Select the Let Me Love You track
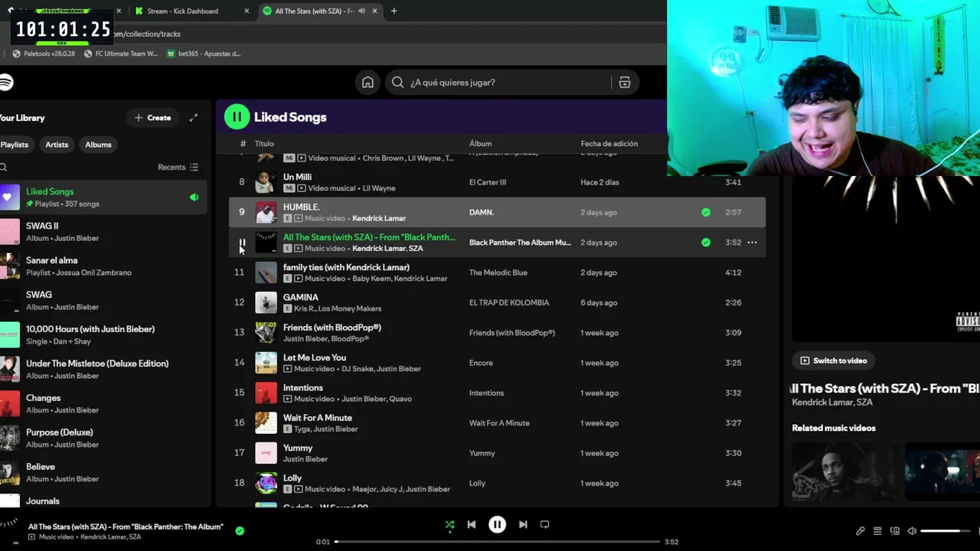Viewport: 980px width, 551px height. click(x=315, y=358)
